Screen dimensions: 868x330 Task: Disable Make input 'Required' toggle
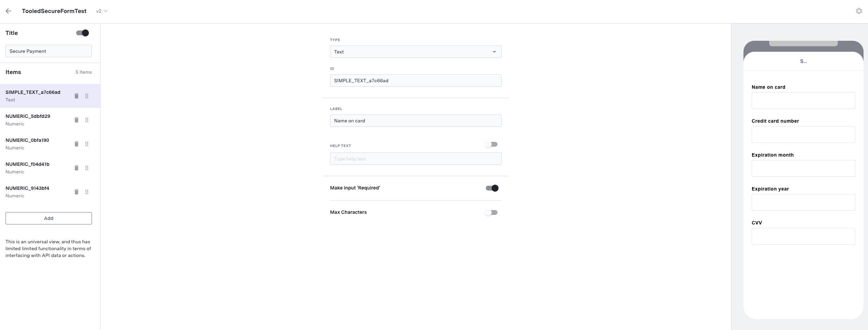point(492,188)
